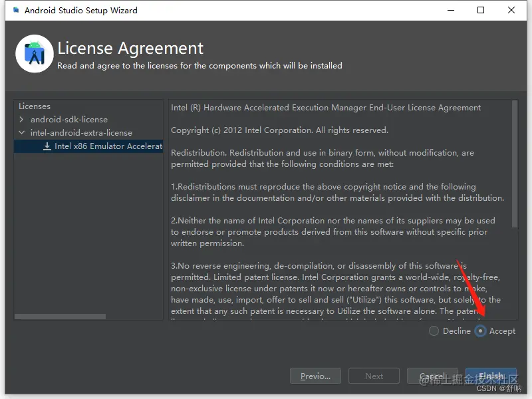Close the Android Studio Setup Wizard window

[x=511, y=10]
